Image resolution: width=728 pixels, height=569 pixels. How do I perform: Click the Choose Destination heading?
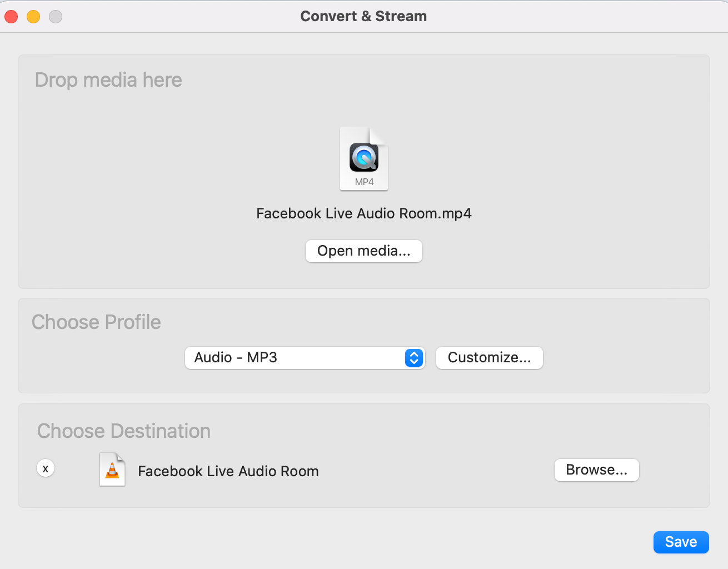point(124,431)
